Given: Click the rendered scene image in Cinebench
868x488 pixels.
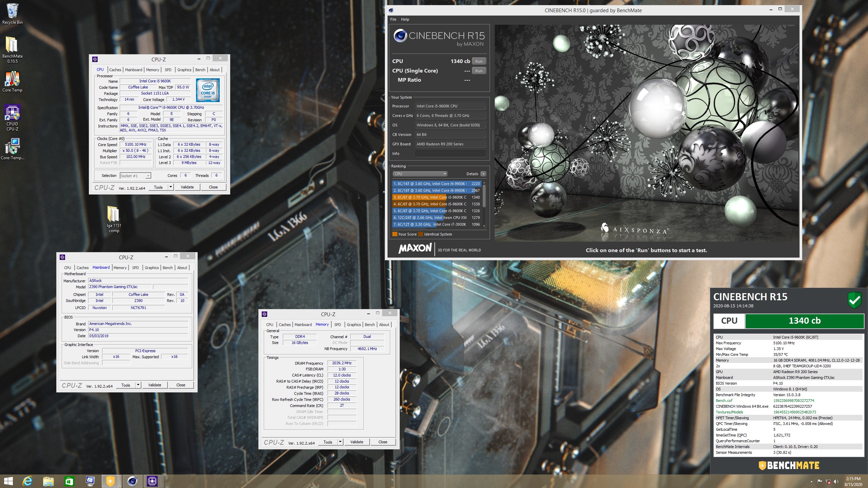Looking at the screenshot, I should click(647, 133).
